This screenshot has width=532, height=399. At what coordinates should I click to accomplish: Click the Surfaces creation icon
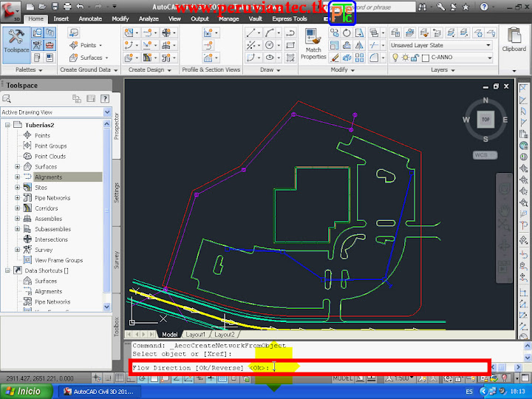coord(74,58)
